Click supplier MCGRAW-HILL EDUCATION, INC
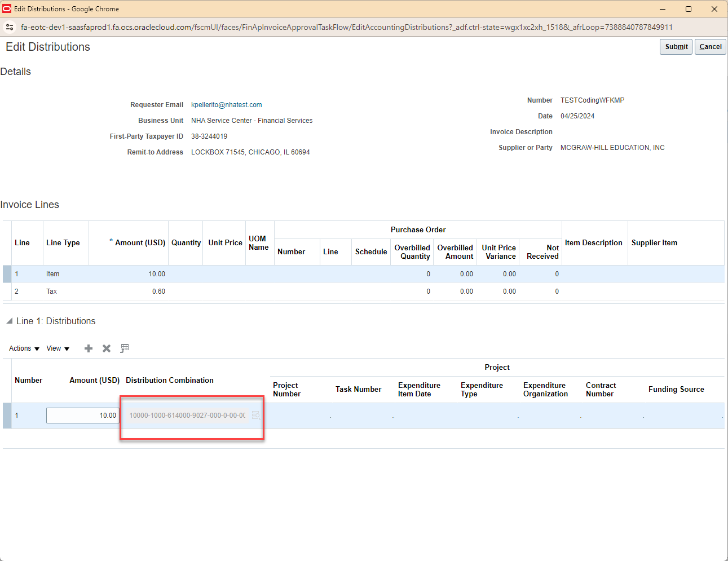This screenshot has height=561, width=728. pos(612,148)
